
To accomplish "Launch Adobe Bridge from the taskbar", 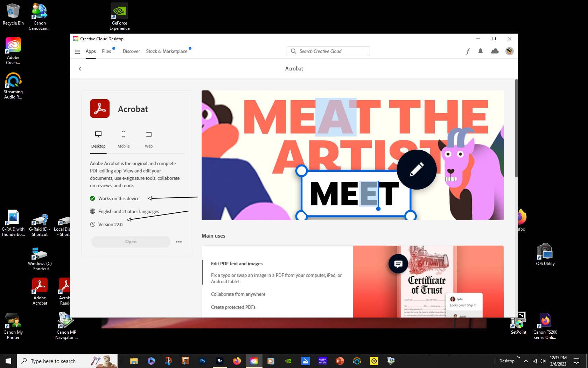I will click(220, 361).
